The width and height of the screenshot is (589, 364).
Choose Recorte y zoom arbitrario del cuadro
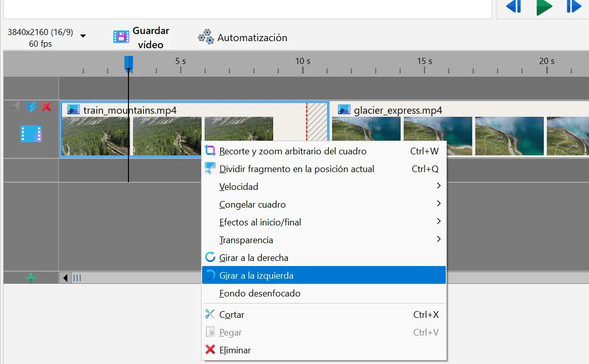[324, 151]
